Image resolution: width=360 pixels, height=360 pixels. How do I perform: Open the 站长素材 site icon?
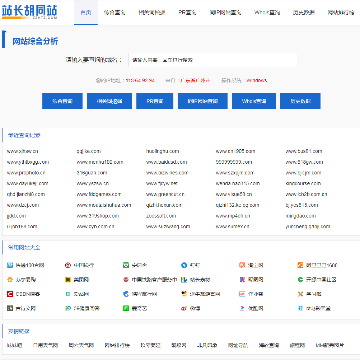coord(183,280)
